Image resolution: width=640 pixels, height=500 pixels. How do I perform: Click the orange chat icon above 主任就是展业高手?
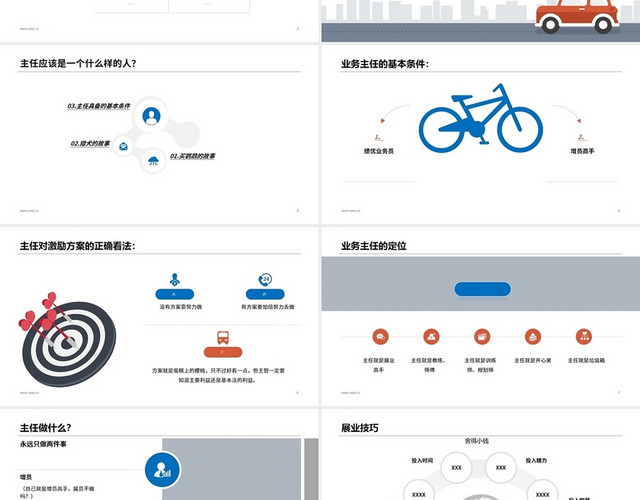[x=380, y=337]
